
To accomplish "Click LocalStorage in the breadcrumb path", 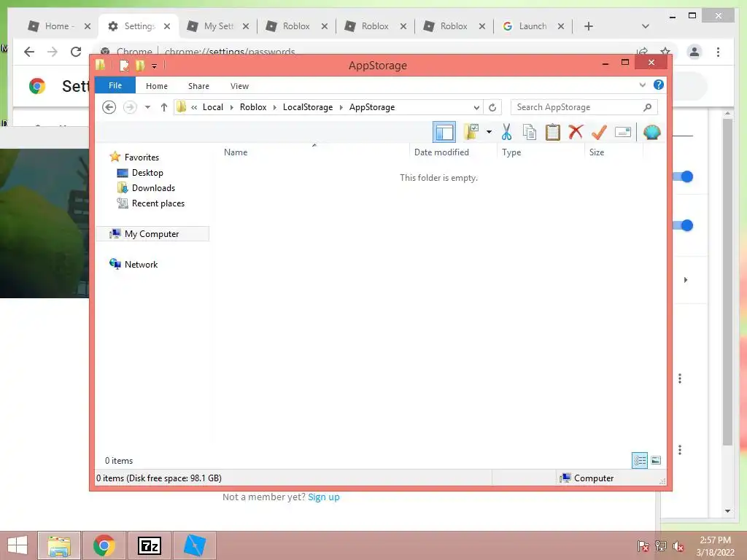I will tap(308, 107).
